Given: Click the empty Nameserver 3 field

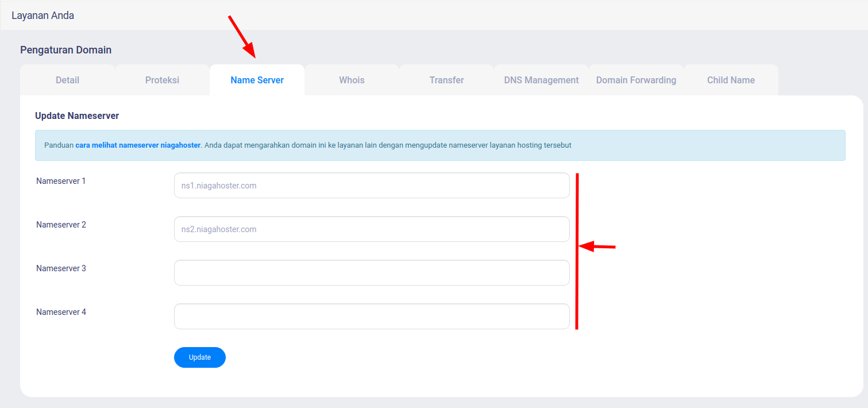Looking at the screenshot, I should [x=371, y=272].
